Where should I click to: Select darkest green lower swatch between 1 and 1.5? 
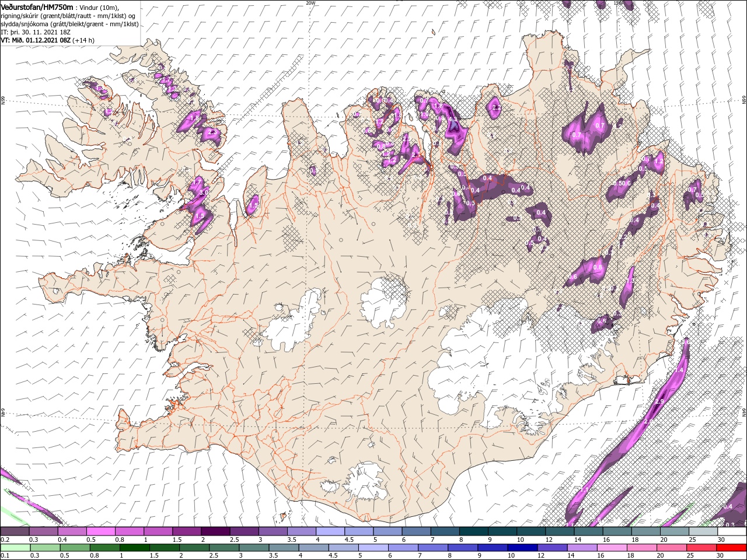click(x=135, y=548)
